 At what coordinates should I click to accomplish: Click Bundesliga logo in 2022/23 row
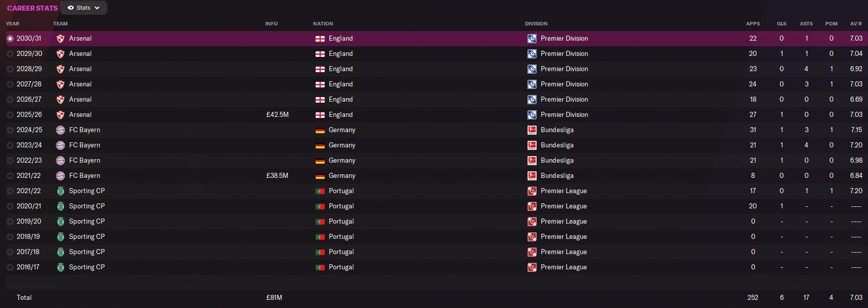[532, 161]
